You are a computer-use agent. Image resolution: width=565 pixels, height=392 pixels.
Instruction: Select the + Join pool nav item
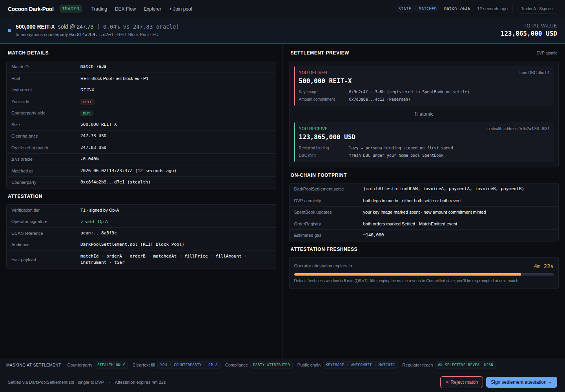click(180, 9)
